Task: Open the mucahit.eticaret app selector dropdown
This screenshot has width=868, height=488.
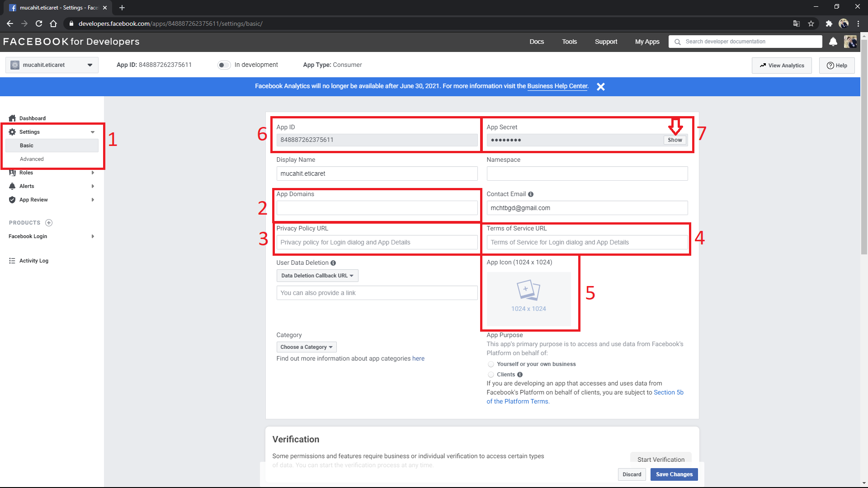Action: tap(52, 65)
